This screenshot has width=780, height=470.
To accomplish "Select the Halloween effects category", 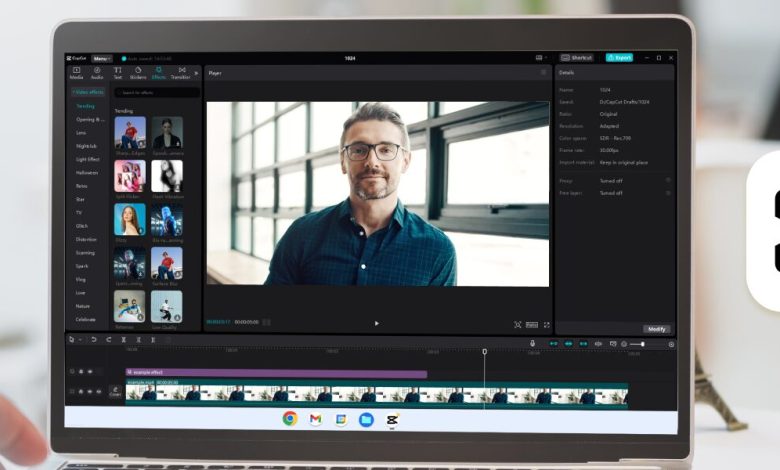I will tap(87, 173).
